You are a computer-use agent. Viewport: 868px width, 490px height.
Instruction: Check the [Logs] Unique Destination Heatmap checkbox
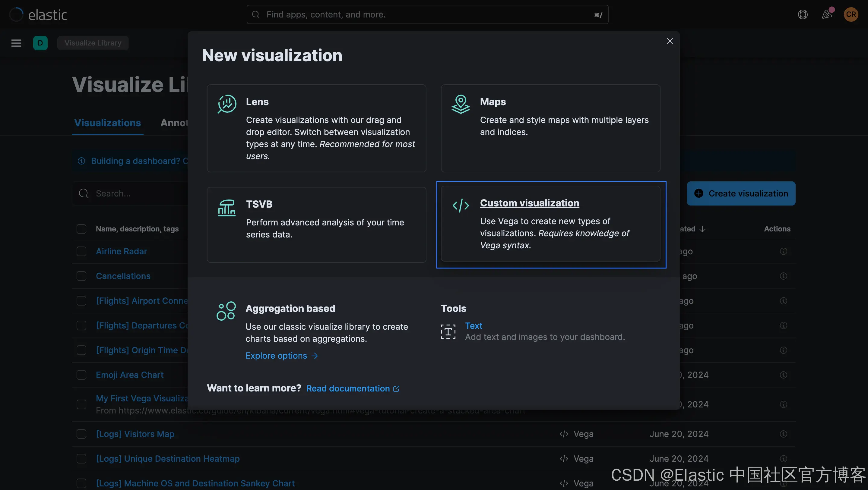[x=81, y=459]
